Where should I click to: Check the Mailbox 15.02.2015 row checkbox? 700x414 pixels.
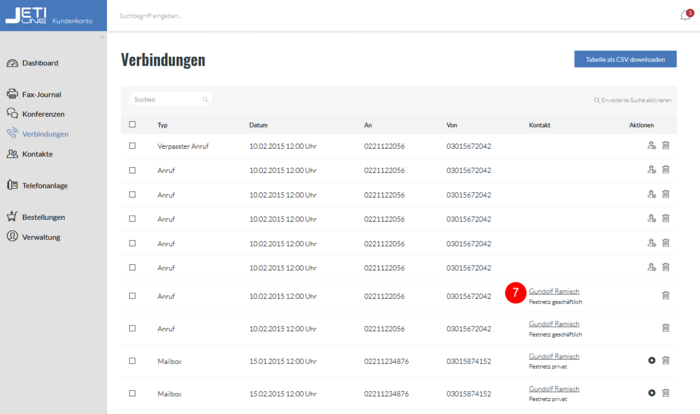point(133,393)
